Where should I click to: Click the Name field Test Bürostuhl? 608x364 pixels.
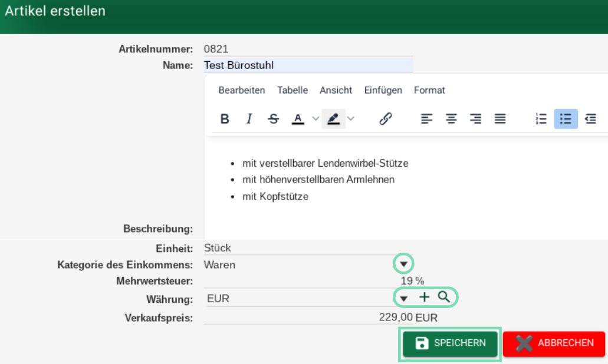point(308,65)
